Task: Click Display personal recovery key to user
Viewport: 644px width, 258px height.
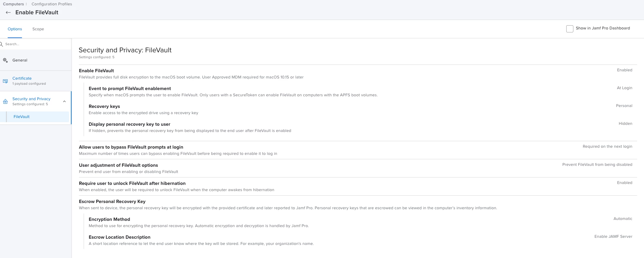Action: click(129, 124)
